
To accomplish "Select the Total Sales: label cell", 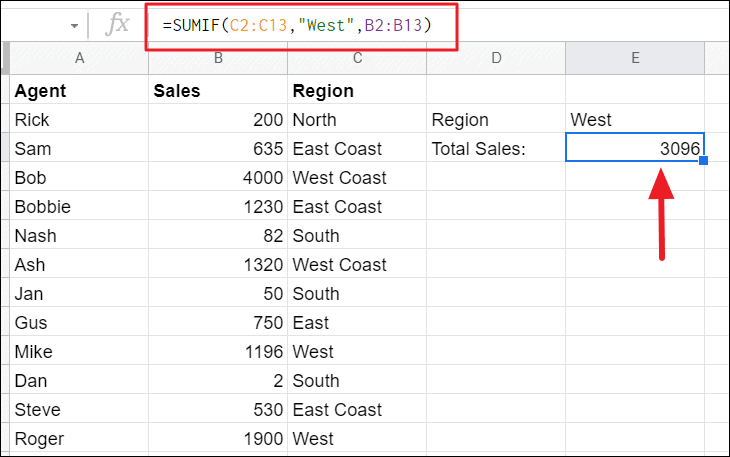I will [x=495, y=149].
